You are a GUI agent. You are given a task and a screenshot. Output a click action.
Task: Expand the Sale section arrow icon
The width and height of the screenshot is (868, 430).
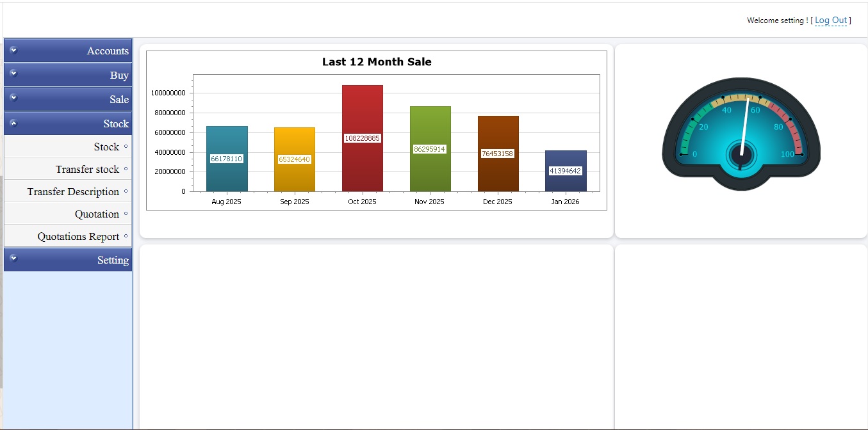tap(13, 99)
